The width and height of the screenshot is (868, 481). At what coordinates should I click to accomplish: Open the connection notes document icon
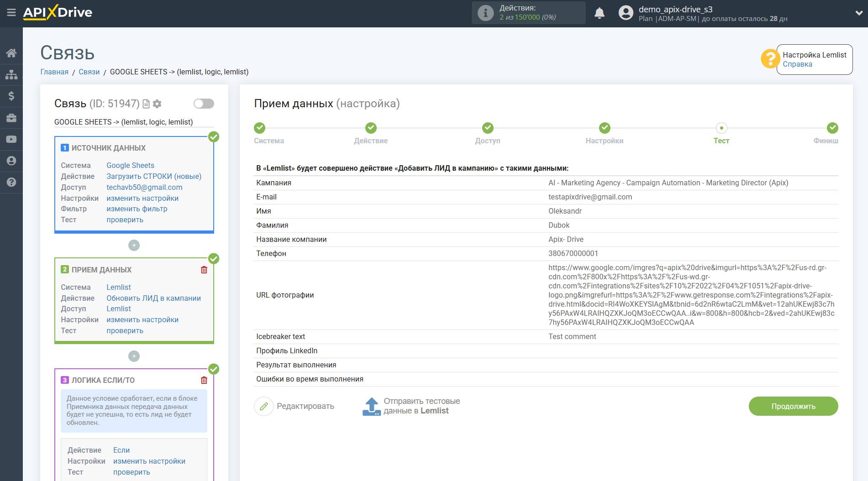pyautogui.click(x=146, y=104)
